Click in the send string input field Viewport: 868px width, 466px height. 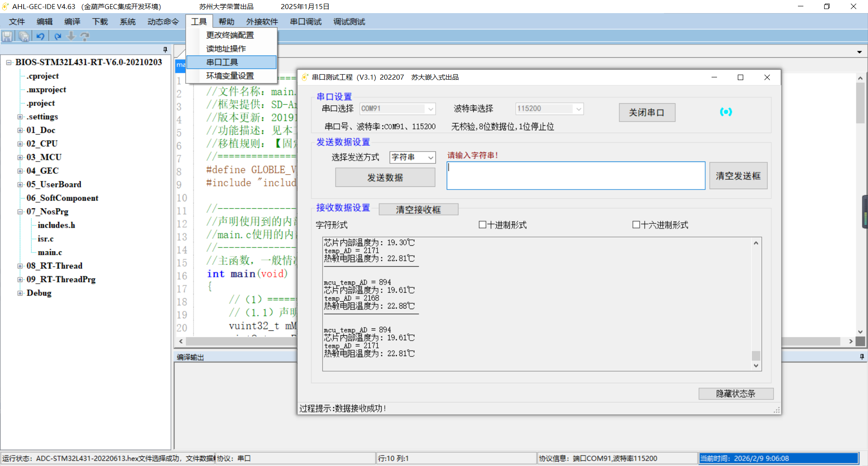576,176
